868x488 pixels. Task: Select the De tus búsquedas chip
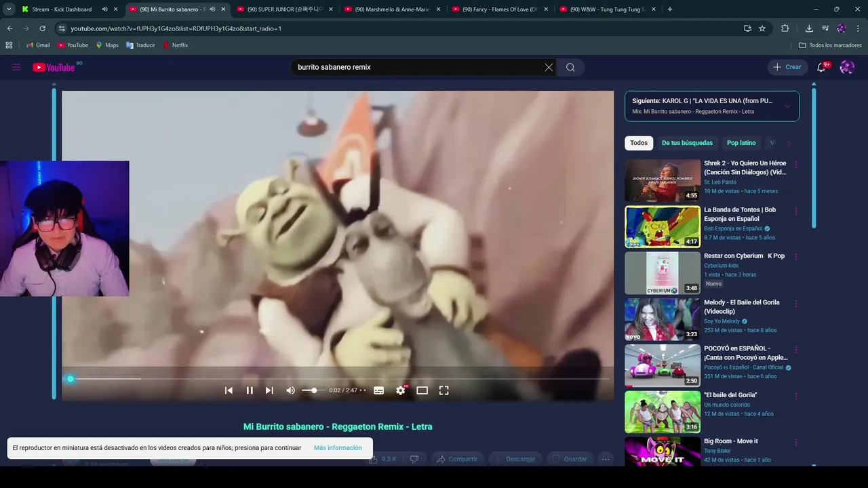tap(687, 143)
